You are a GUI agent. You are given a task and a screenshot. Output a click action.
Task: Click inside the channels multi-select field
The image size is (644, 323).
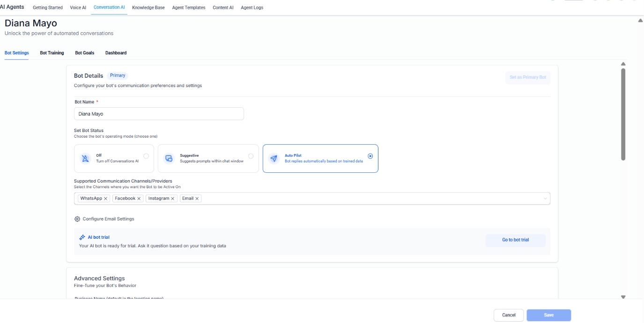tap(312, 198)
